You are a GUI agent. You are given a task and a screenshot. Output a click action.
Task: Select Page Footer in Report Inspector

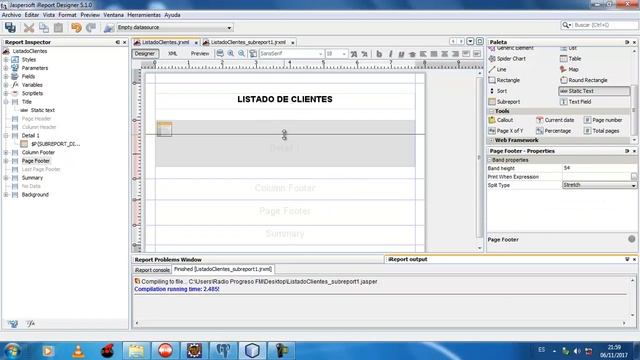click(36, 161)
